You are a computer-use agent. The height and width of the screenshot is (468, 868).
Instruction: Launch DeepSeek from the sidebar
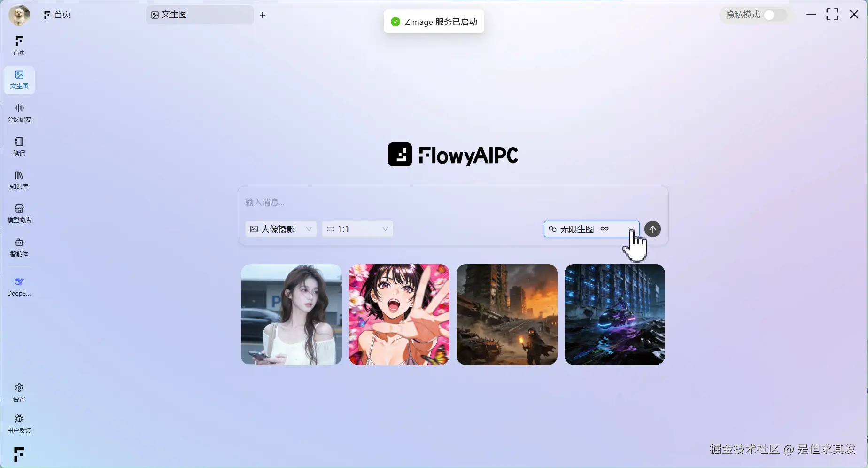19,286
